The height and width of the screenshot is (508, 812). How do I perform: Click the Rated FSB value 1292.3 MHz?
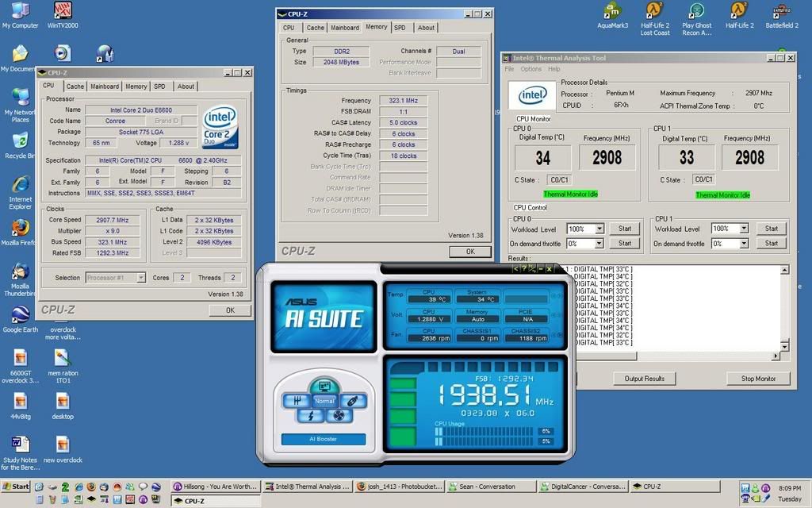pyautogui.click(x=113, y=253)
